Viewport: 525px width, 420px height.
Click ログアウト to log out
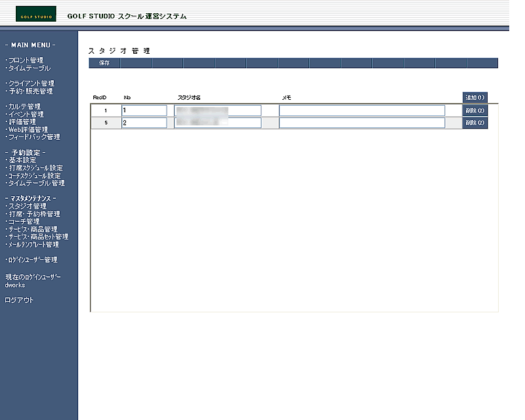coord(19,300)
